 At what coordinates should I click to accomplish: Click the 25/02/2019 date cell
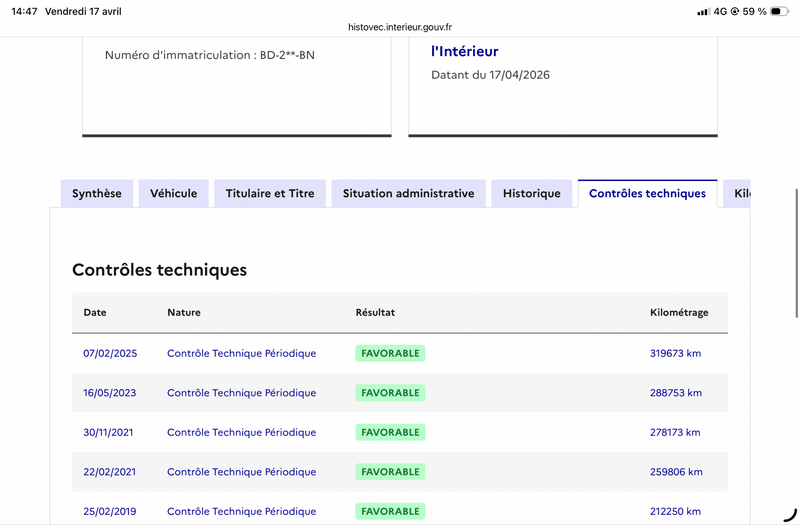point(110,511)
